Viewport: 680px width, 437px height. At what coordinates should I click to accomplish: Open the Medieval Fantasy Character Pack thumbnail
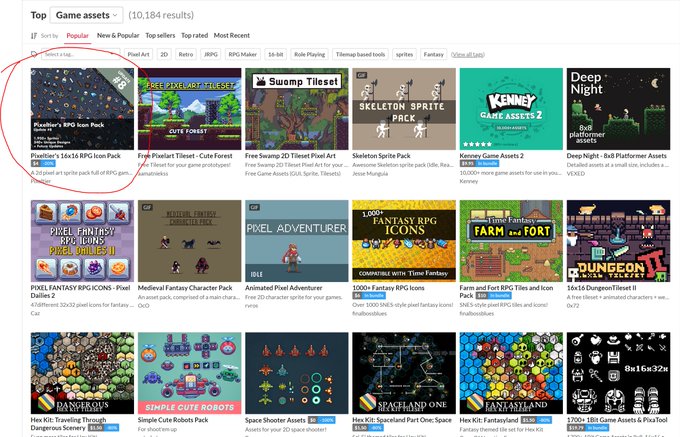click(190, 241)
